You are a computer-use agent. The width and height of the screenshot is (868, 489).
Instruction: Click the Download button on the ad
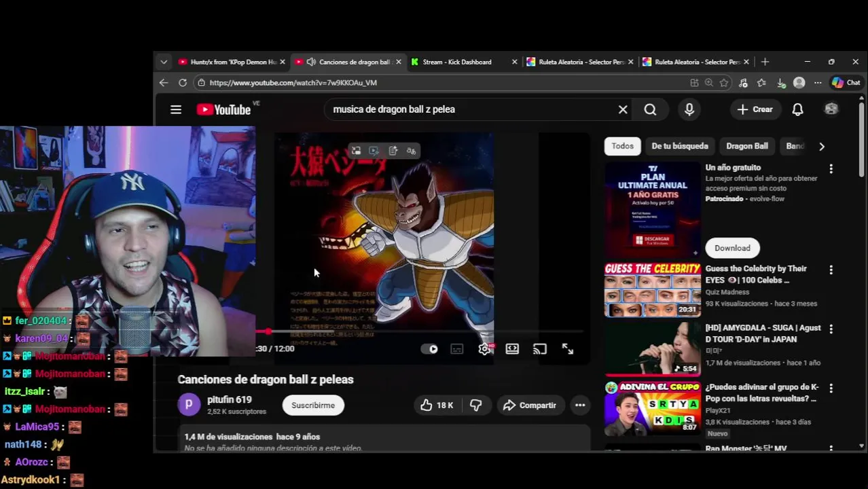point(732,248)
